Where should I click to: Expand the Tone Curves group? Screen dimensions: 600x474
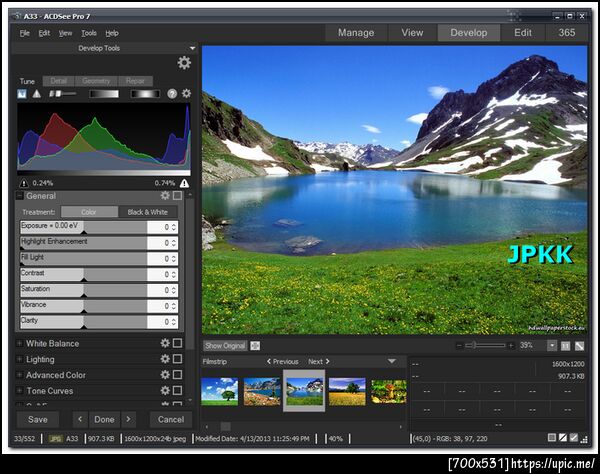[19, 391]
